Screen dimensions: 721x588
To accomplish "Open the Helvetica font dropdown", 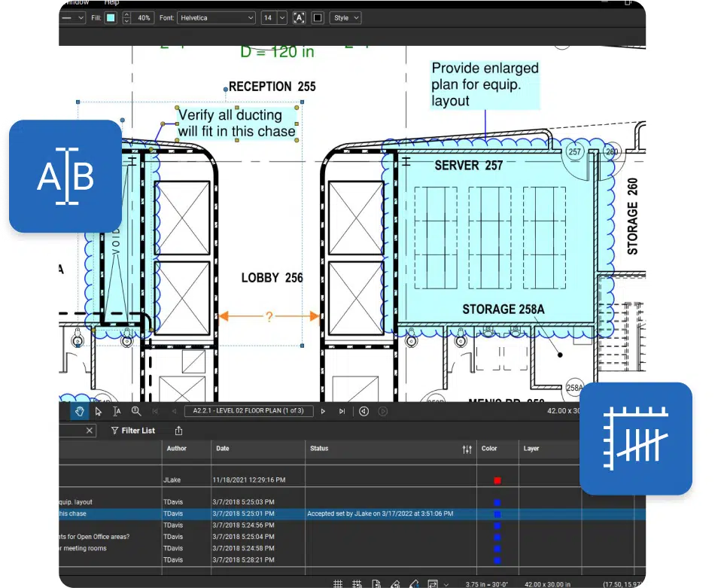I will [217, 17].
